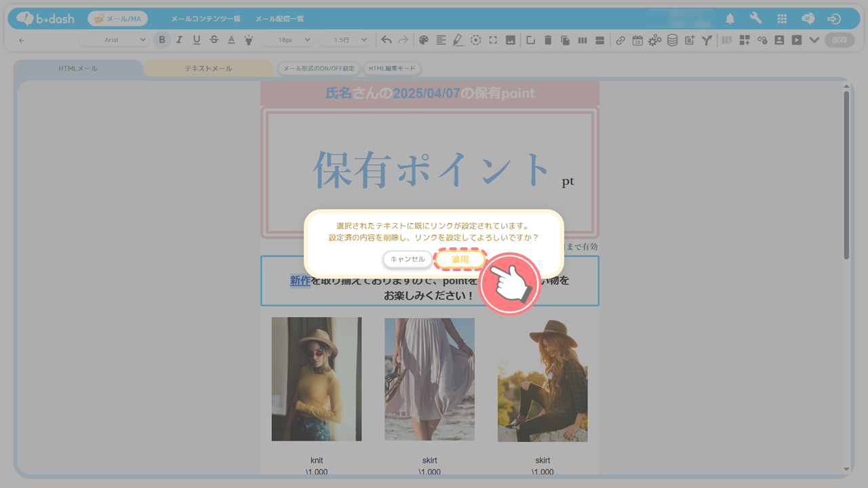Click the logout arrow icon
Image resolution: width=868 pixels, height=488 pixels.
(x=835, y=19)
